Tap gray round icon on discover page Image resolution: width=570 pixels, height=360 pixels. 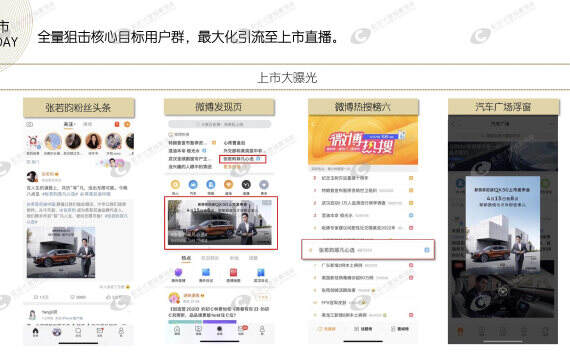264,184
